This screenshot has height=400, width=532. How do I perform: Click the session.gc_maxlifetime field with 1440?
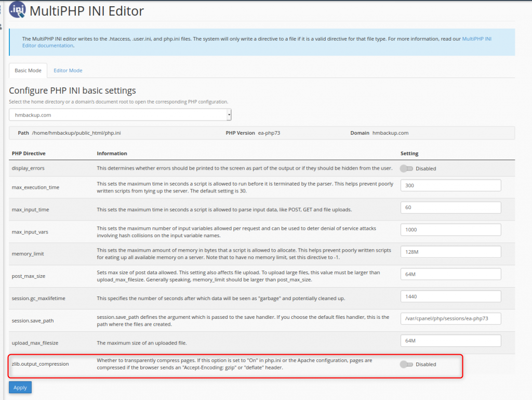450,296
